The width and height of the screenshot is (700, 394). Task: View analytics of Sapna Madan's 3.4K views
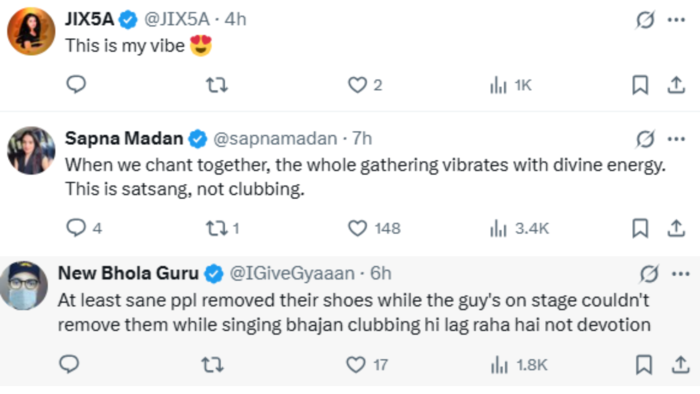[x=519, y=228]
